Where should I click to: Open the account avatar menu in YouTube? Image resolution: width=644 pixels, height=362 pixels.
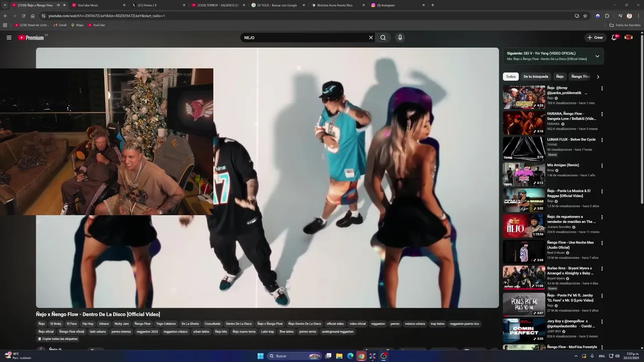628,37
